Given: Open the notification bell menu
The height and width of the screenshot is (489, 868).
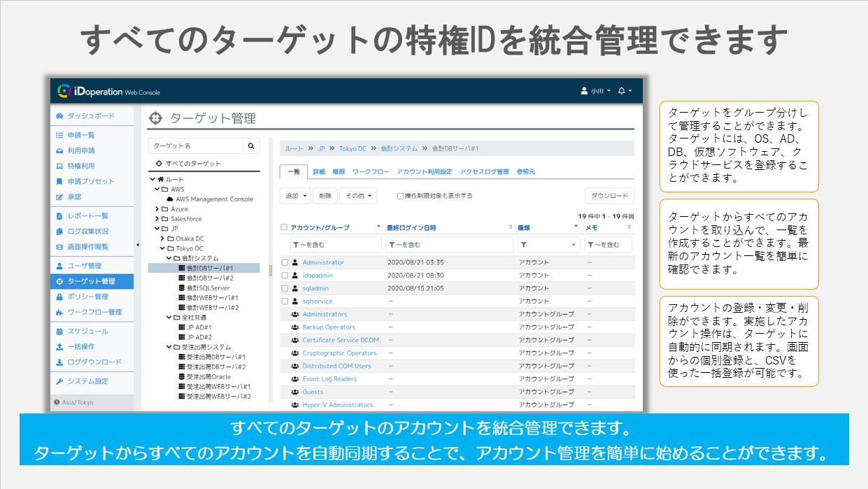Looking at the screenshot, I should [x=625, y=91].
